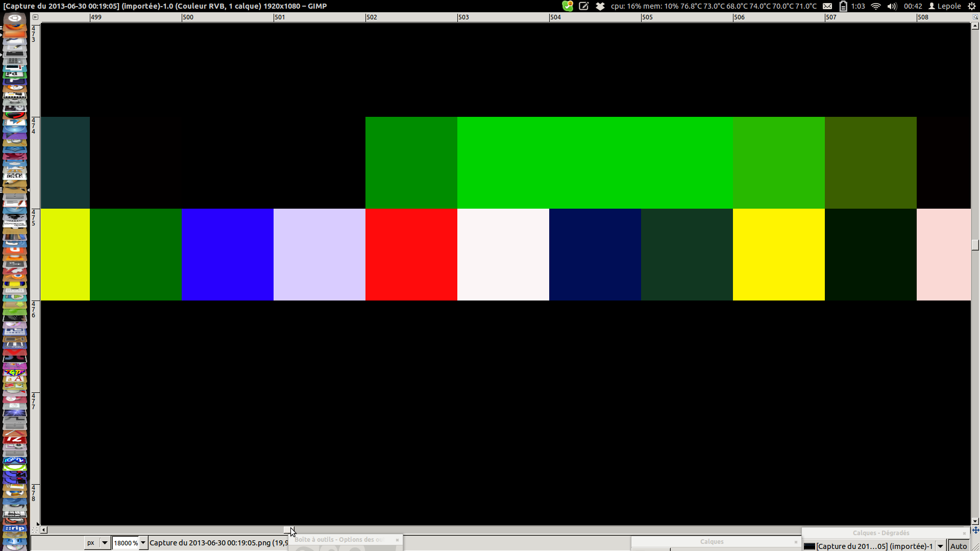
Task: Open the Lepole user menu
Action: (944, 6)
